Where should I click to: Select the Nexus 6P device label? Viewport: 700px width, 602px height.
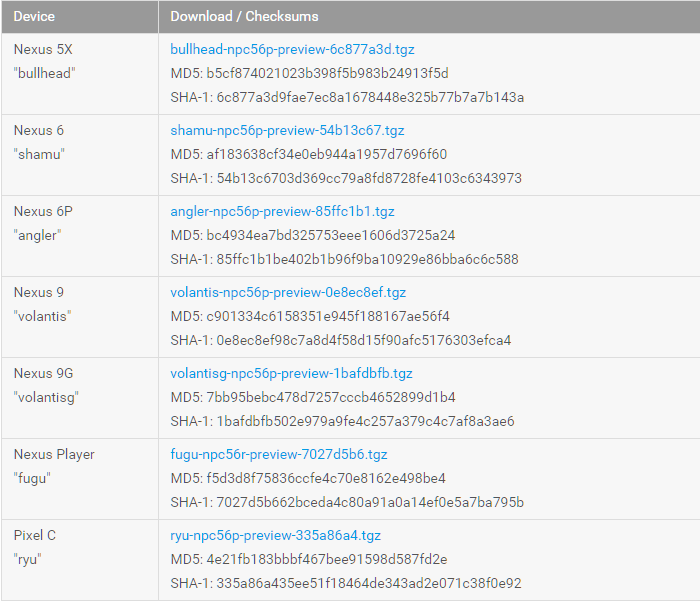(x=44, y=211)
